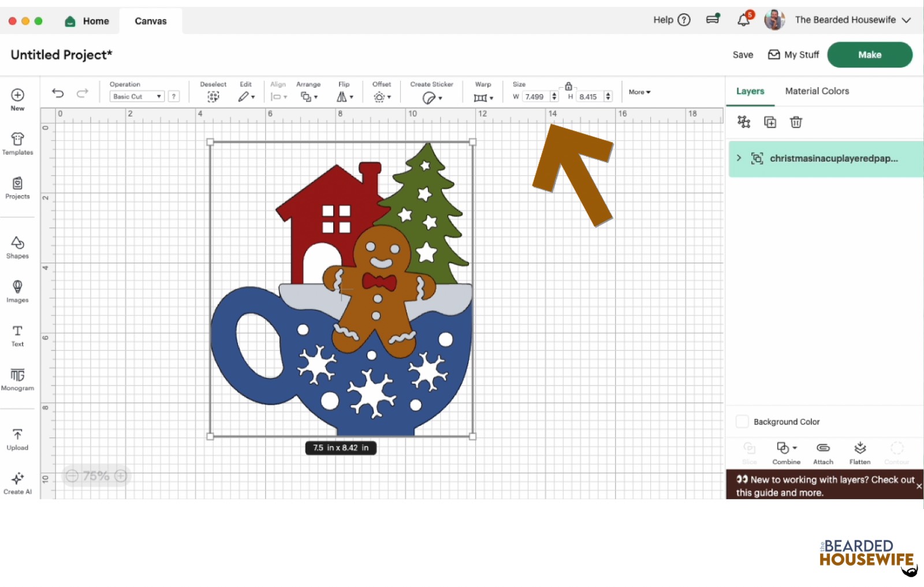Click the Make button
This screenshot has height=587, width=924.
click(x=869, y=54)
